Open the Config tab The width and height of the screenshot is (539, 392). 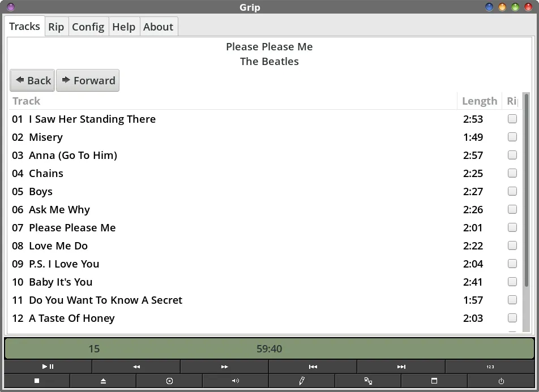pos(88,27)
